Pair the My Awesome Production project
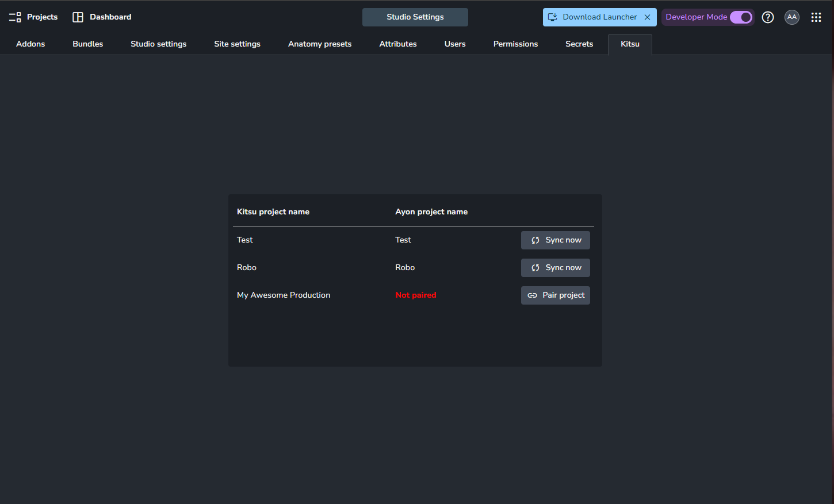834x504 pixels. [x=556, y=295]
